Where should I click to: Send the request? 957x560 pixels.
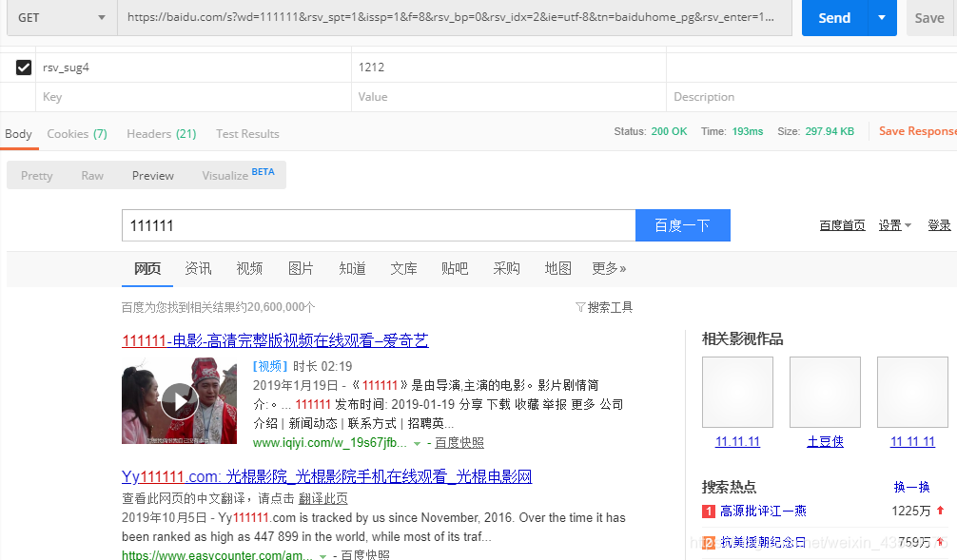click(834, 18)
